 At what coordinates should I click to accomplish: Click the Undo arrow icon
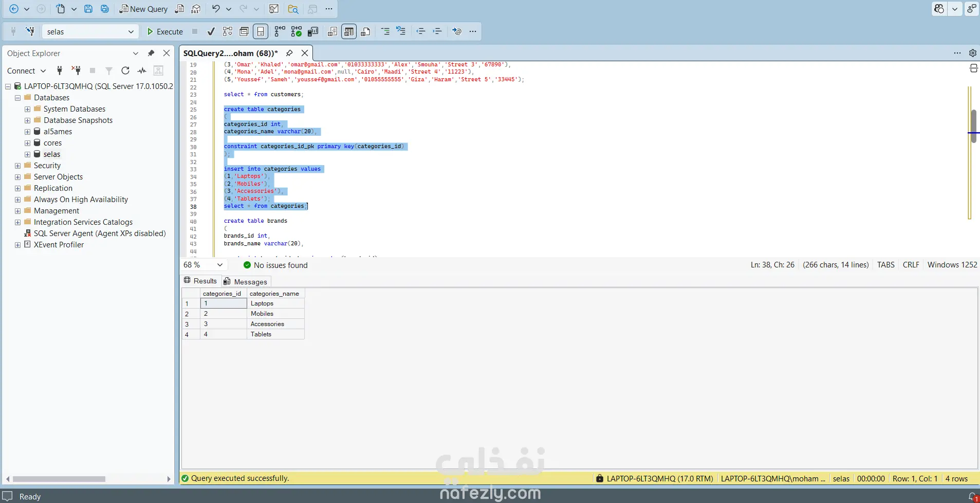coord(216,9)
